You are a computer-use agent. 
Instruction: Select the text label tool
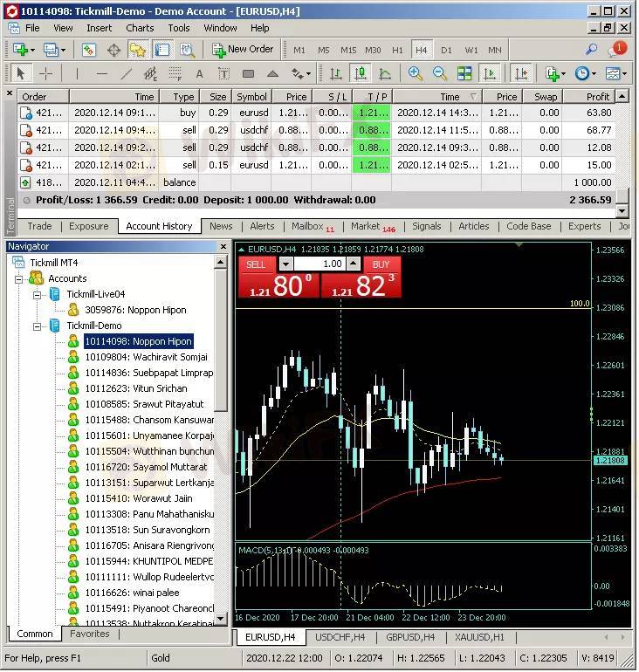tap(199, 74)
